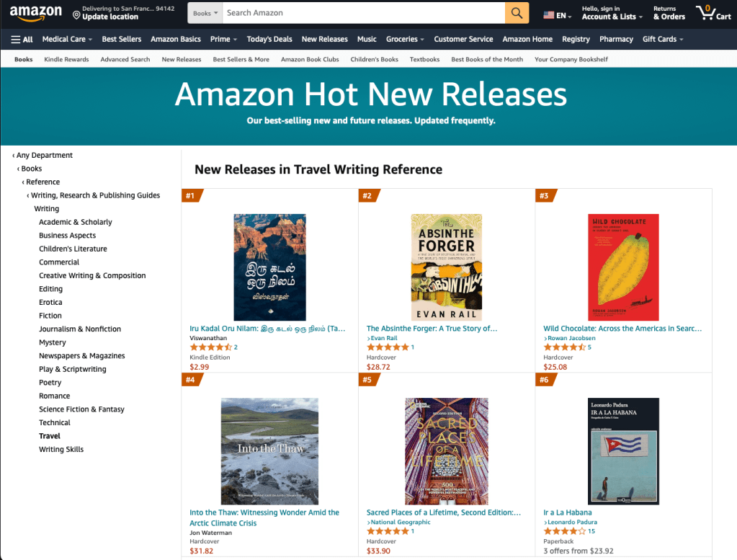The image size is (737, 560).
Task: Open the All hamburger menu
Action: (x=22, y=39)
